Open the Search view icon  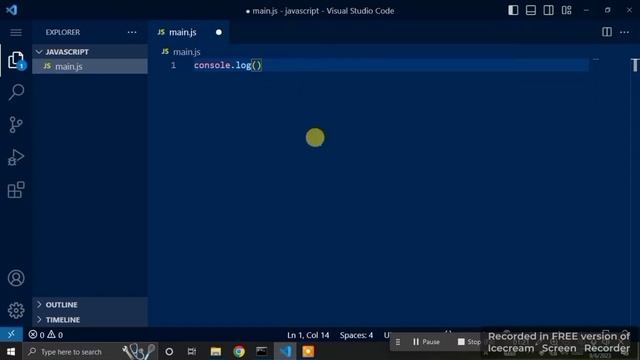click(x=16, y=92)
